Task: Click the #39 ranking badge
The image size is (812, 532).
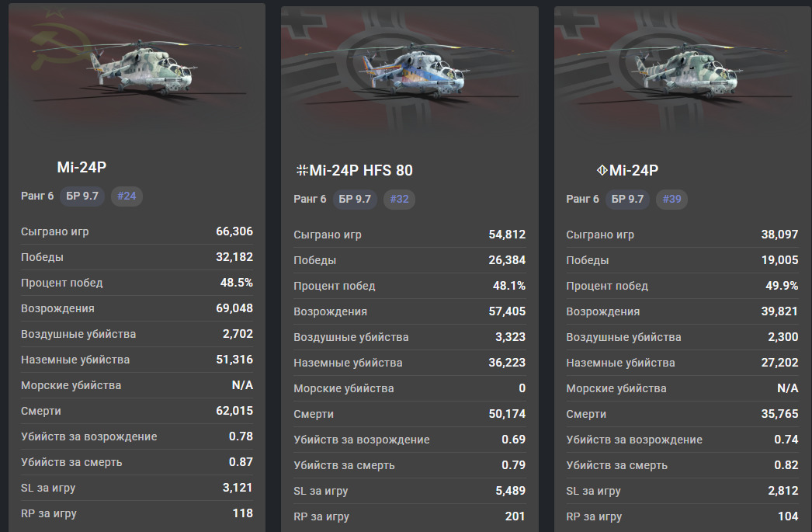Action: point(671,200)
